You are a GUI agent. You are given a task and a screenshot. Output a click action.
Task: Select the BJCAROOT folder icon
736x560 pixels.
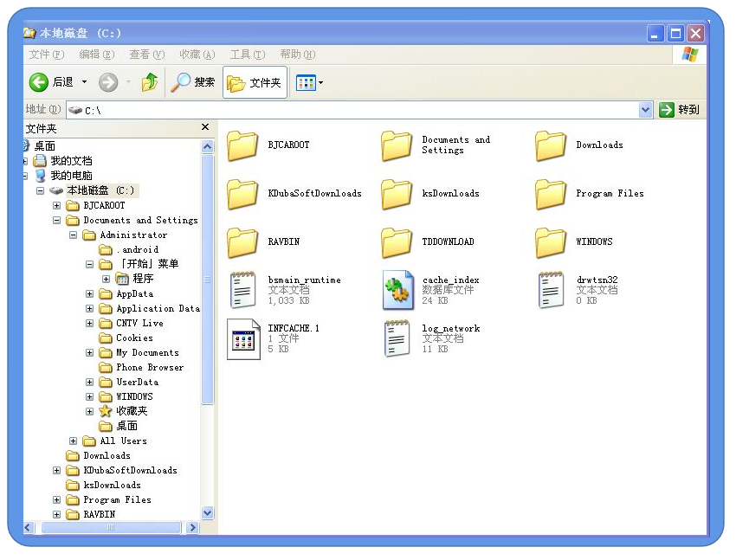coord(242,145)
